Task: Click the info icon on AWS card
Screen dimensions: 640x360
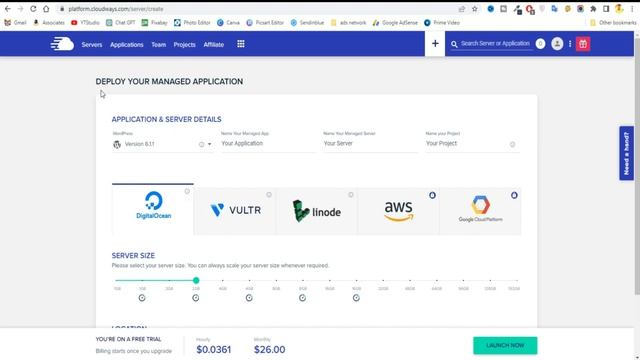Action: click(x=432, y=195)
